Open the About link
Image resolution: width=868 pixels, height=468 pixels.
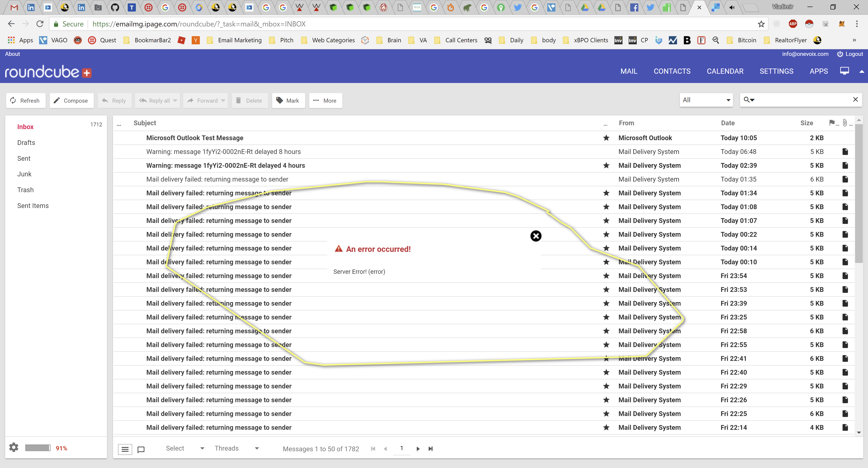point(12,54)
